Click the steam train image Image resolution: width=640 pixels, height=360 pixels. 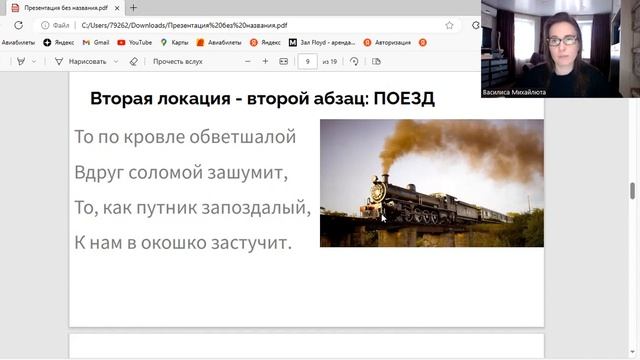click(x=432, y=183)
